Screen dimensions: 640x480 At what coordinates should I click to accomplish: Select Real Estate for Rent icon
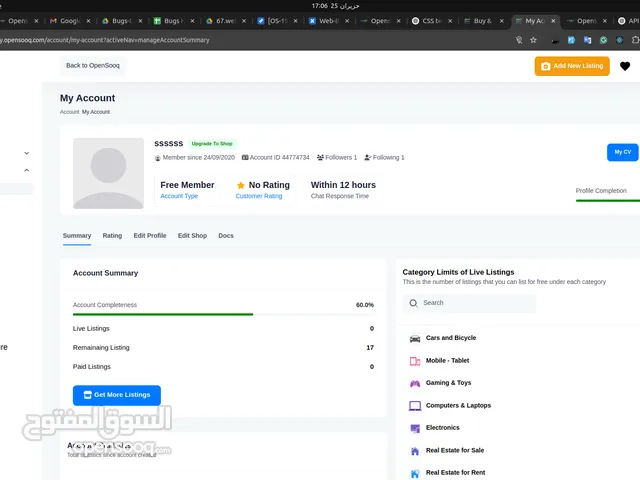(415, 473)
